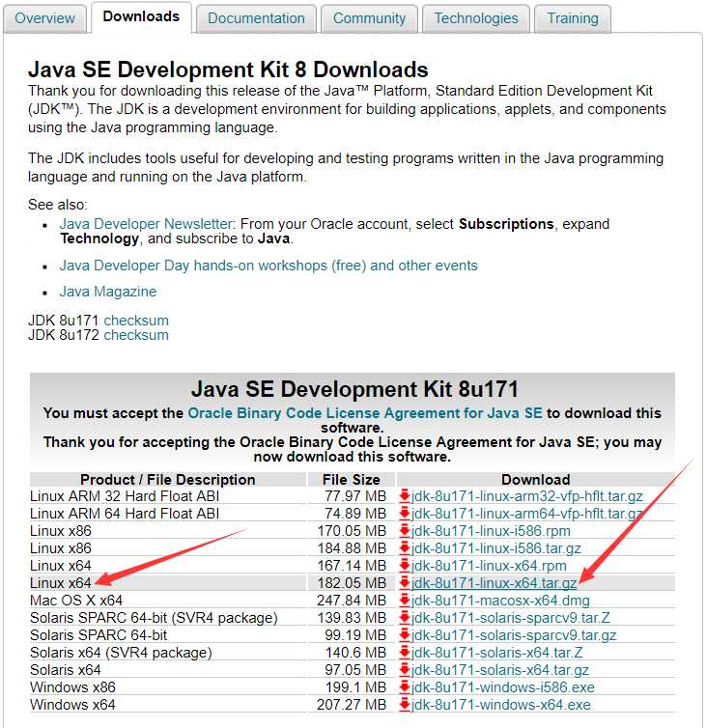This screenshot has width=707, height=728.
Task: Download jdk-8u171-linux-i586.rpm file link
Action: click(491, 531)
